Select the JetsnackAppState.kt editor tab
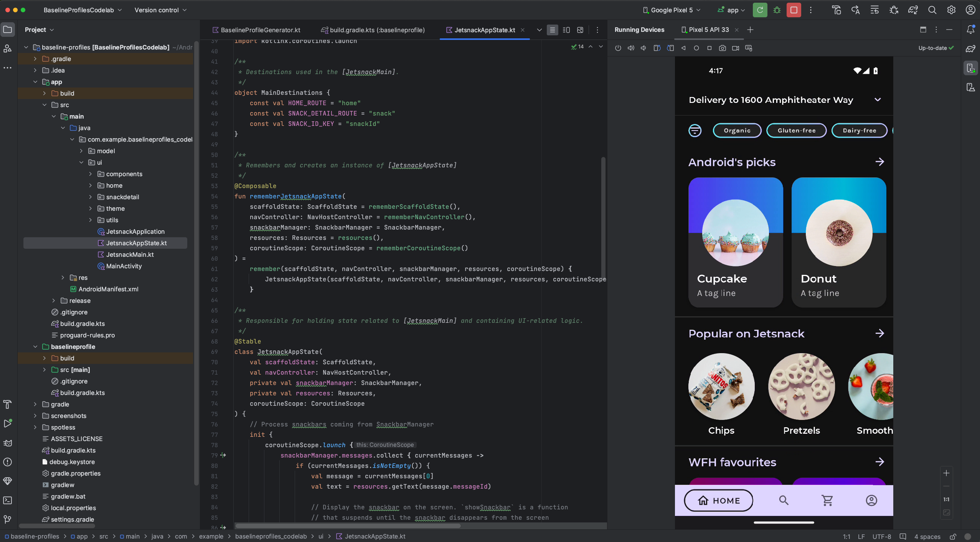The image size is (980, 542). (484, 30)
